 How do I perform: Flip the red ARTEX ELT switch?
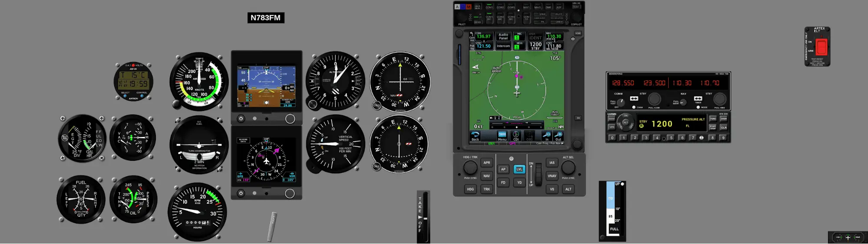(x=821, y=47)
